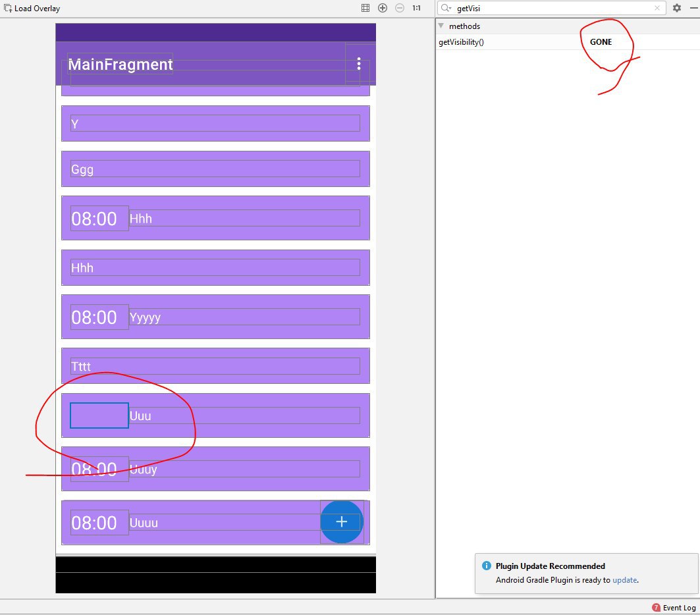Select the Uuuu text label
The image size is (700, 615).
tap(144, 523)
